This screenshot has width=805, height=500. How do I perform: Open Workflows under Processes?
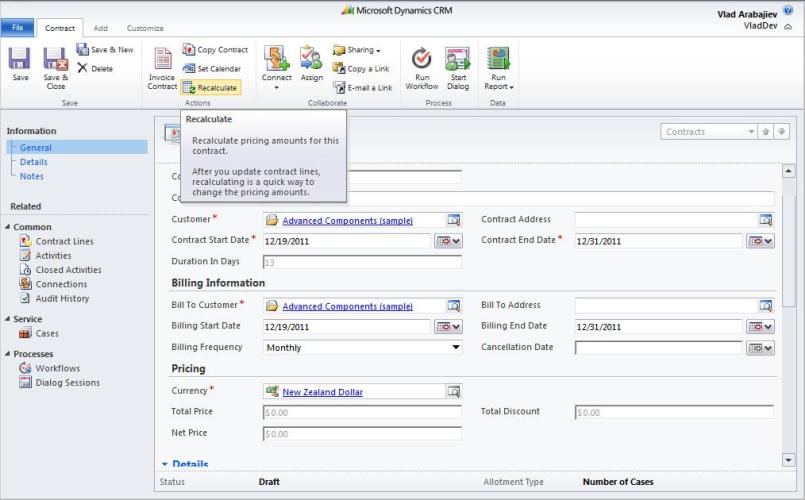pyautogui.click(x=49, y=368)
